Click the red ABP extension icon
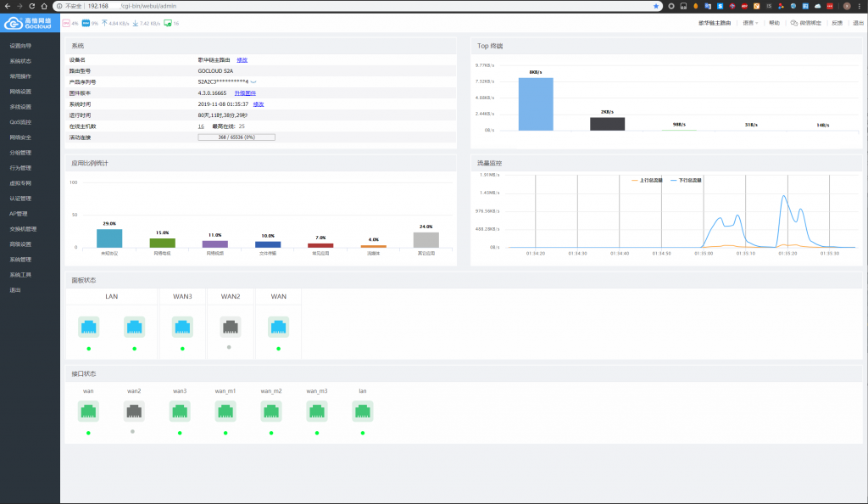868x504 pixels. [x=744, y=6]
